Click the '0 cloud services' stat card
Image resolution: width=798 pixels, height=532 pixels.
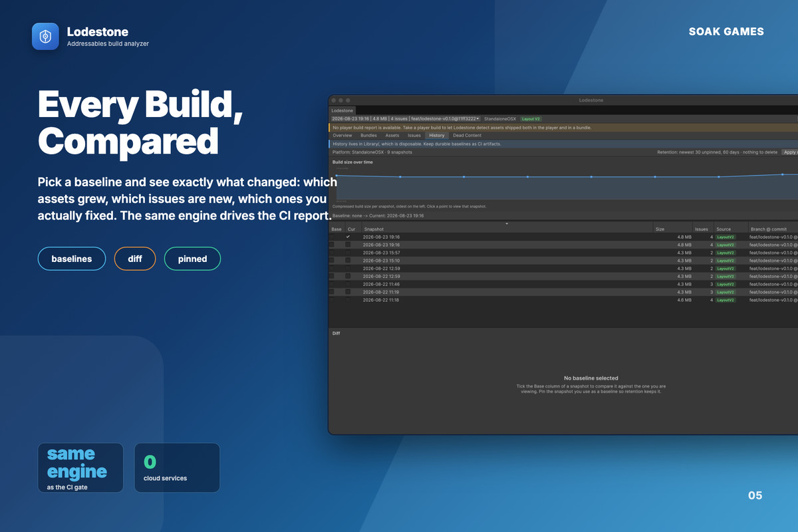(177, 468)
